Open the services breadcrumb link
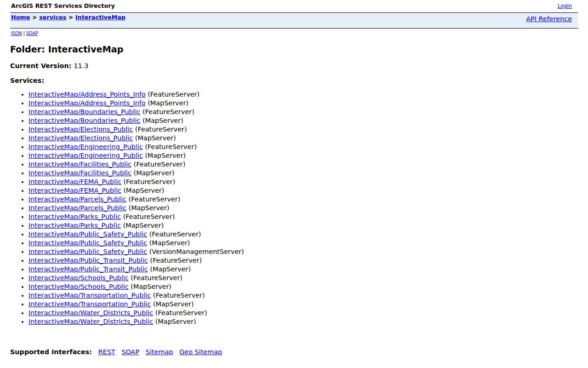 (x=53, y=17)
